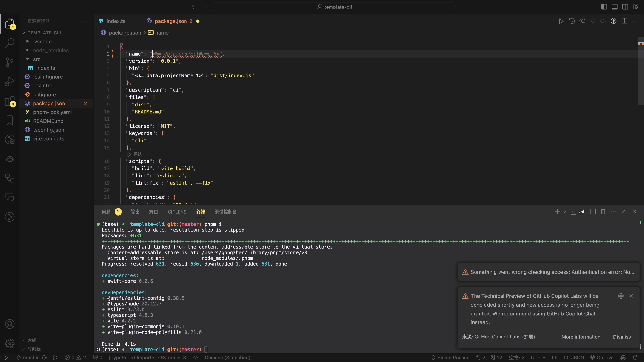Switch to the 输出 output panel tab
Viewport: 644px width, 362px height.
click(135, 212)
